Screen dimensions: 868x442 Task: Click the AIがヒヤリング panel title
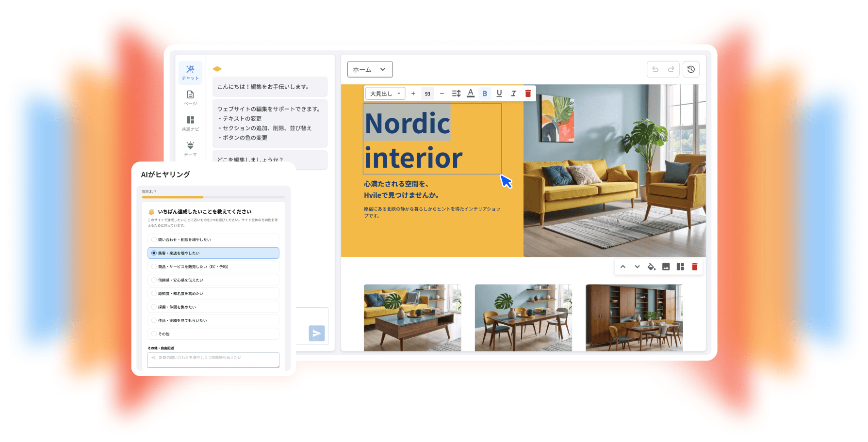[x=165, y=174]
